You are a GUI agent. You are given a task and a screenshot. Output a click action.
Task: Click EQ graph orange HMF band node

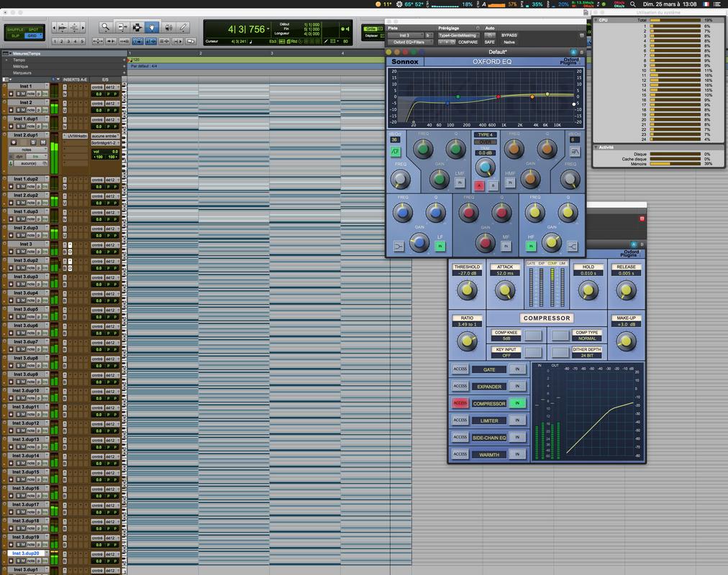[532, 97]
